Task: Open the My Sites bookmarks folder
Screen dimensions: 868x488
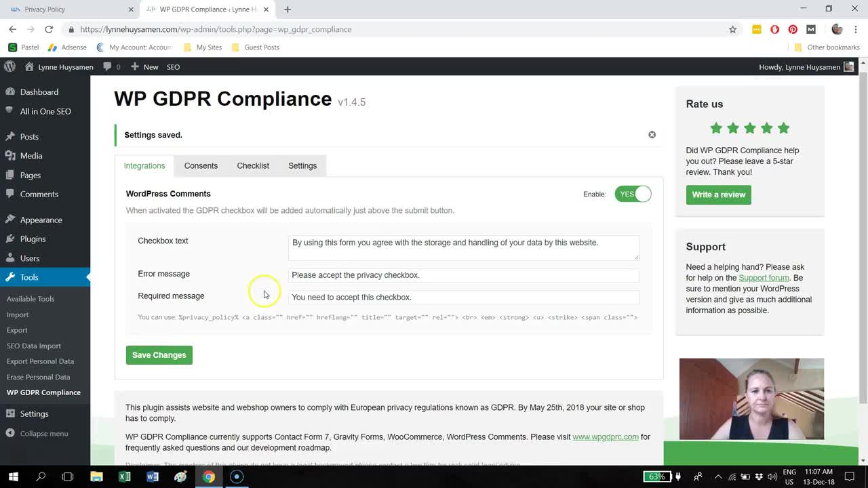Action: coord(203,47)
